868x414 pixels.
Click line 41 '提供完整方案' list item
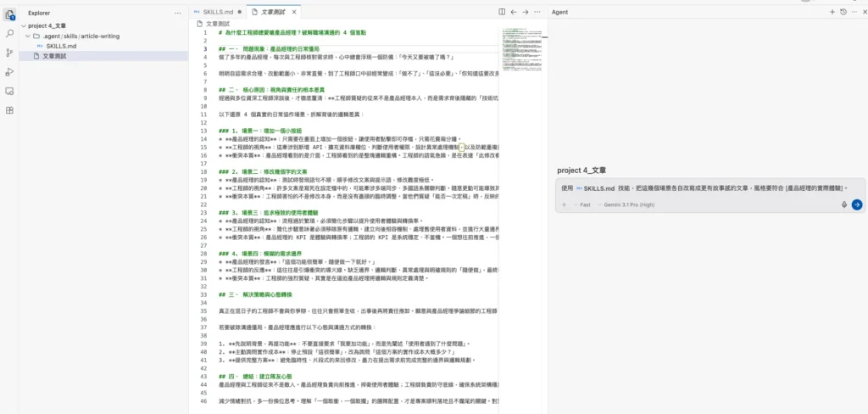tap(347, 360)
